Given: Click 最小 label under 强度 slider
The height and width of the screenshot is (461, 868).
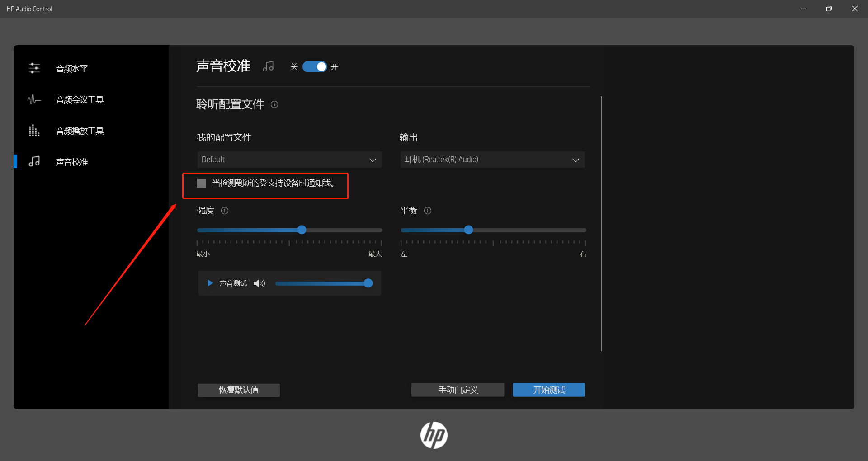Looking at the screenshot, I should [x=203, y=254].
